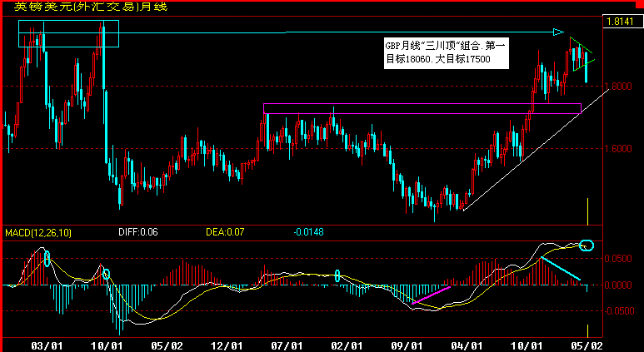Click the 07/01 date label
Image resolution: width=644 pixels, height=352 pixels.
(x=287, y=346)
